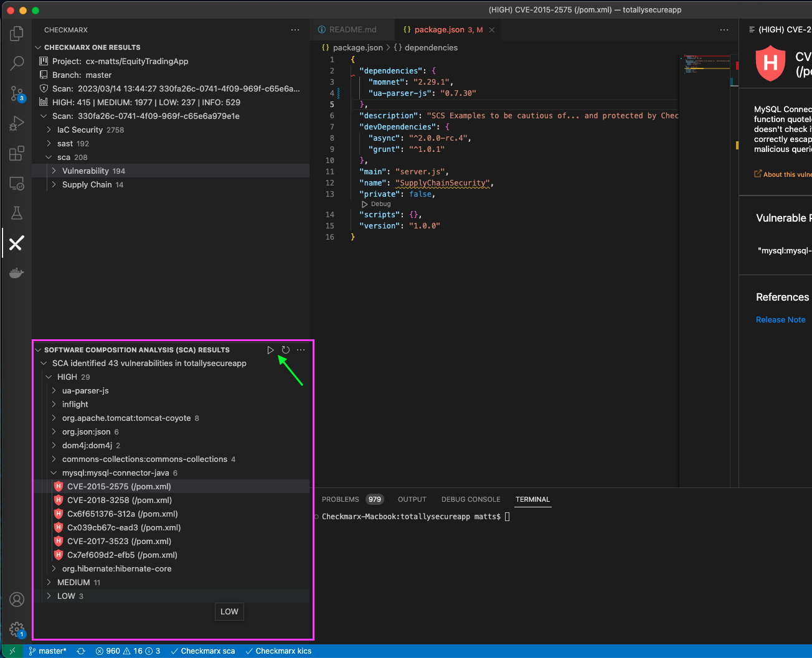812x658 pixels.
Task: Close the package.json editor tab
Action: tap(491, 30)
